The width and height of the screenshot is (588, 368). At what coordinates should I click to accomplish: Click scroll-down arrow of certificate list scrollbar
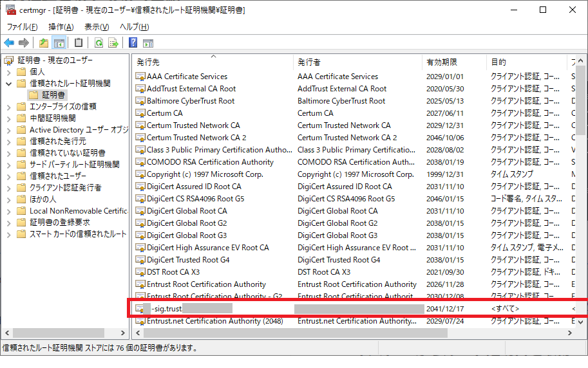[x=580, y=322]
